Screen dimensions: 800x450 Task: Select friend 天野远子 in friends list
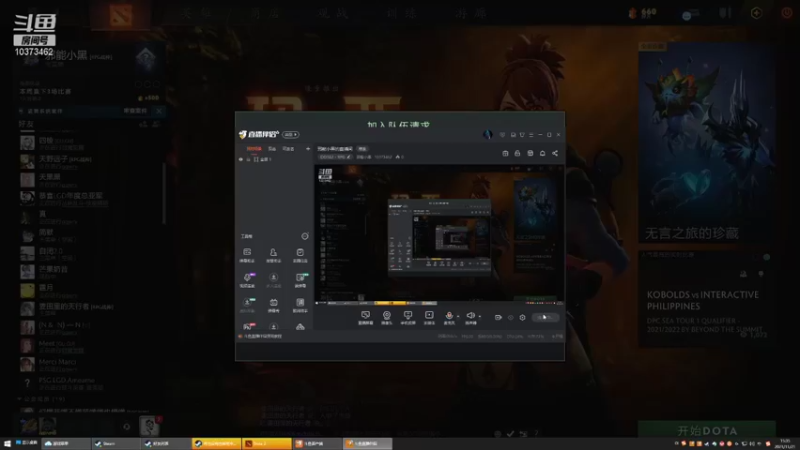point(91,161)
